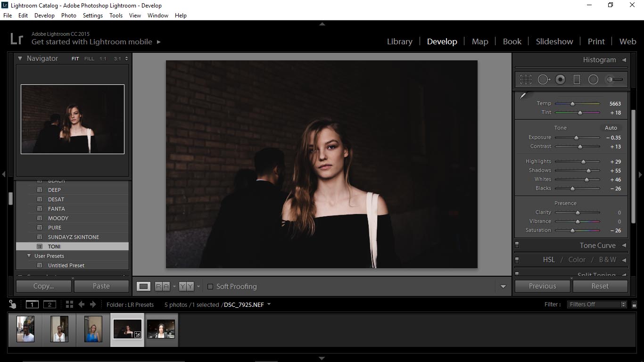Open the Settings menu
This screenshot has height=362, width=644.
click(93, 16)
